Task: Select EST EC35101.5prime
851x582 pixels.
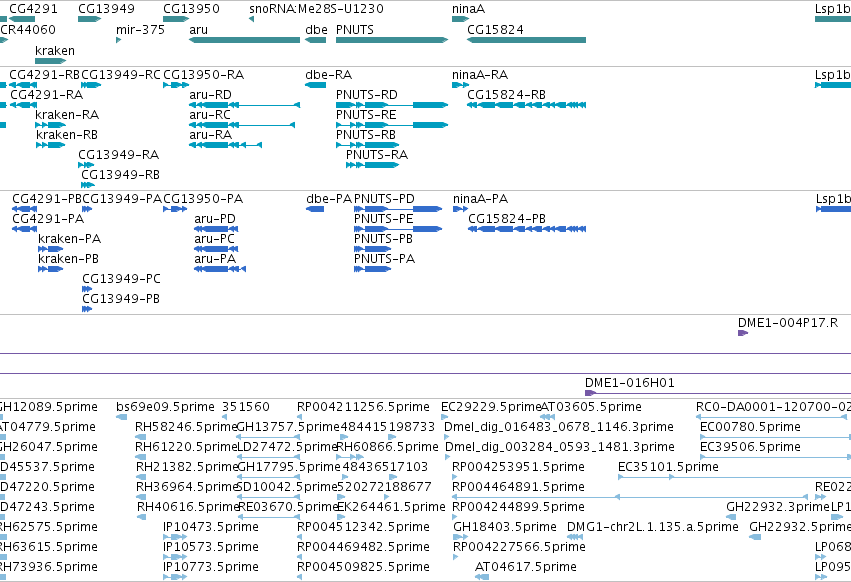Action: pyautogui.click(x=734, y=477)
